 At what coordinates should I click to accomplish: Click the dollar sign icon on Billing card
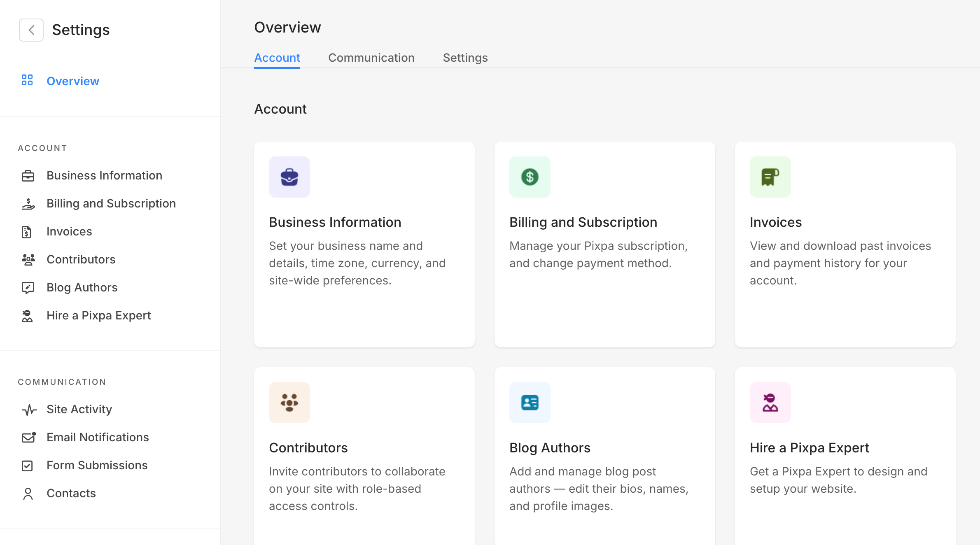[x=530, y=177]
